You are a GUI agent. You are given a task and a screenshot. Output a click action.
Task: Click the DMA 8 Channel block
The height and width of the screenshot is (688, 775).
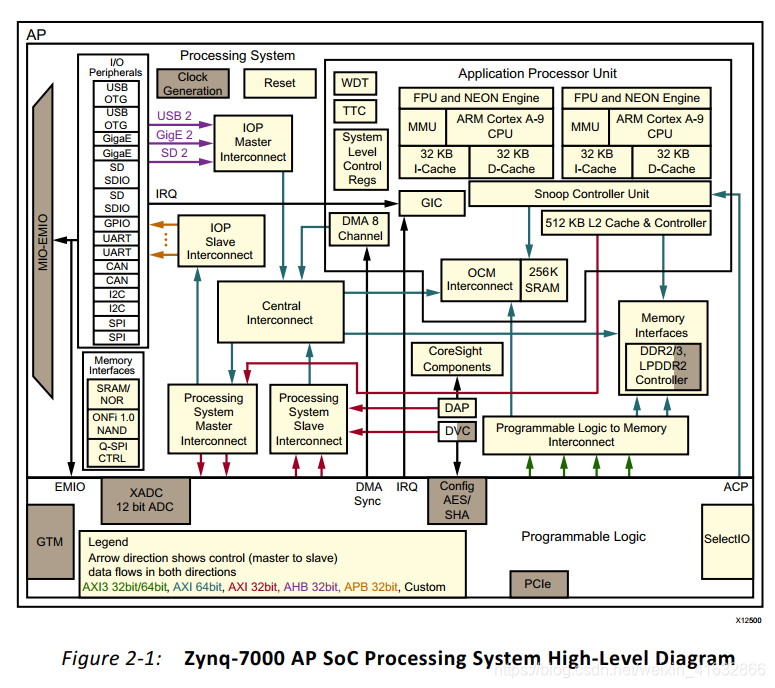[x=360, y=229]
